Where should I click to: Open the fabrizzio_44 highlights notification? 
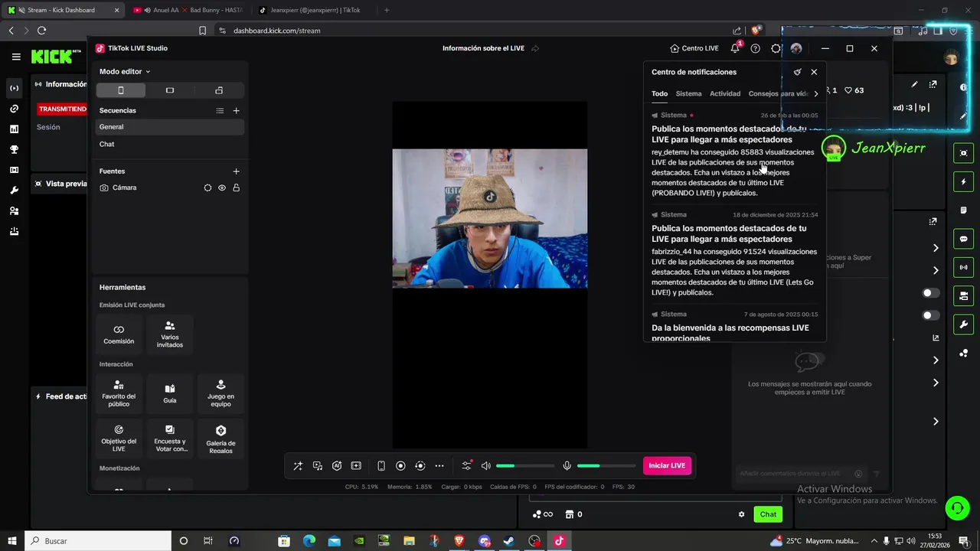[735, 254]
